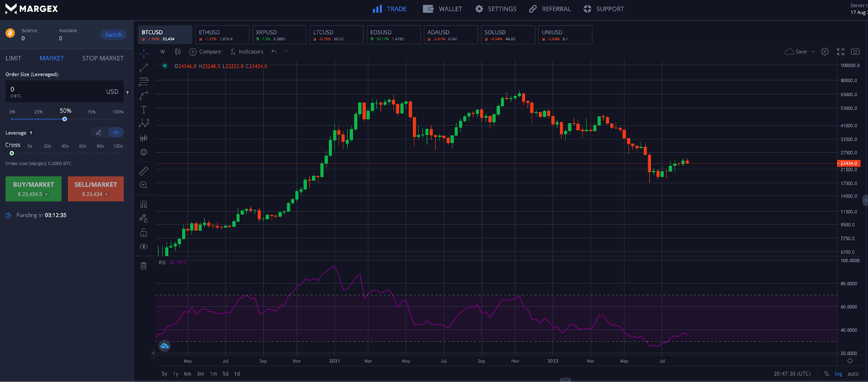Image resolution: width=868 pixels, height=382 pixels.
Task: Toggle visibility of all drawings (eye icon)
Action: [144, 247]
